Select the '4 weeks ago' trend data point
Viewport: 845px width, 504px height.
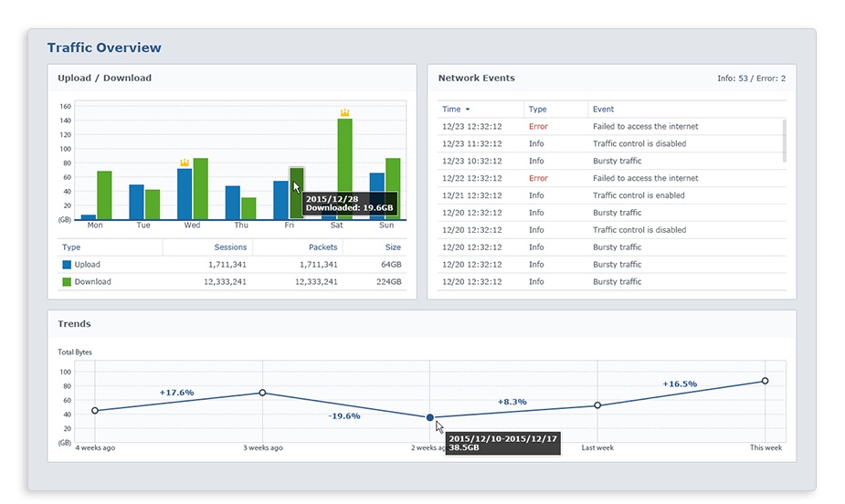[x=95, y=410]
